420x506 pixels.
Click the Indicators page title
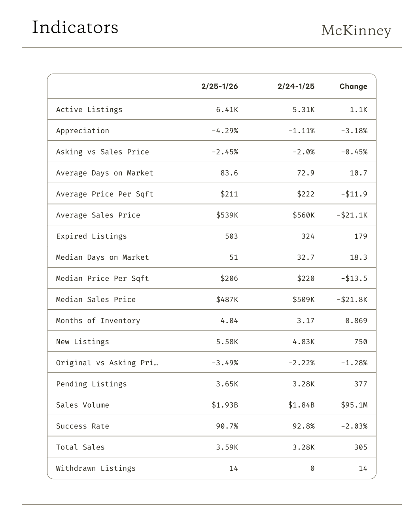75,28
